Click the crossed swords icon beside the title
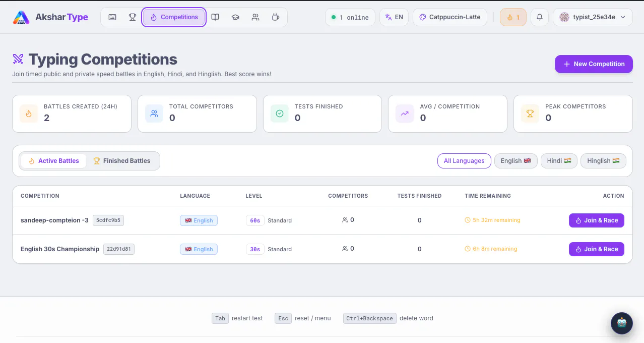This screenshot has width=644, height=343. (18, 60)
